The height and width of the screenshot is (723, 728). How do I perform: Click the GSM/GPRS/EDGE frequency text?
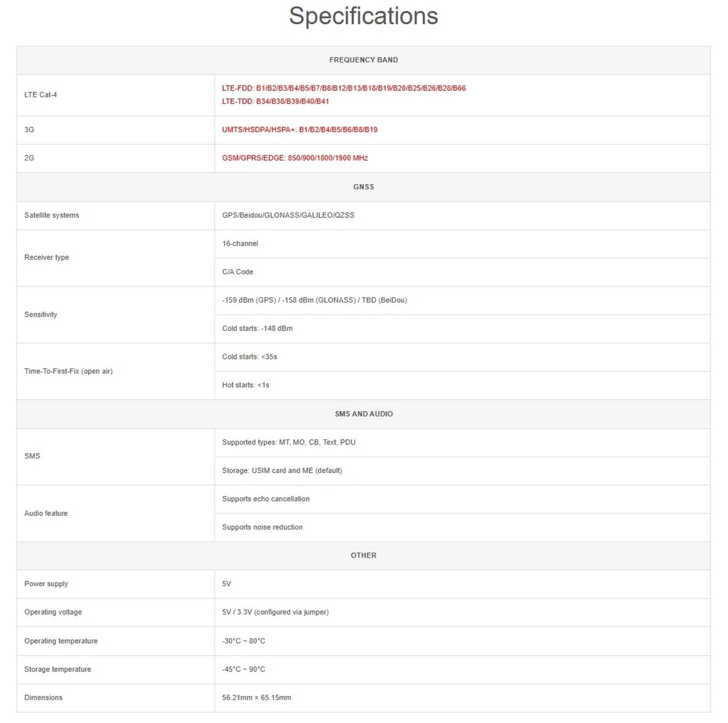coord(295,158)
